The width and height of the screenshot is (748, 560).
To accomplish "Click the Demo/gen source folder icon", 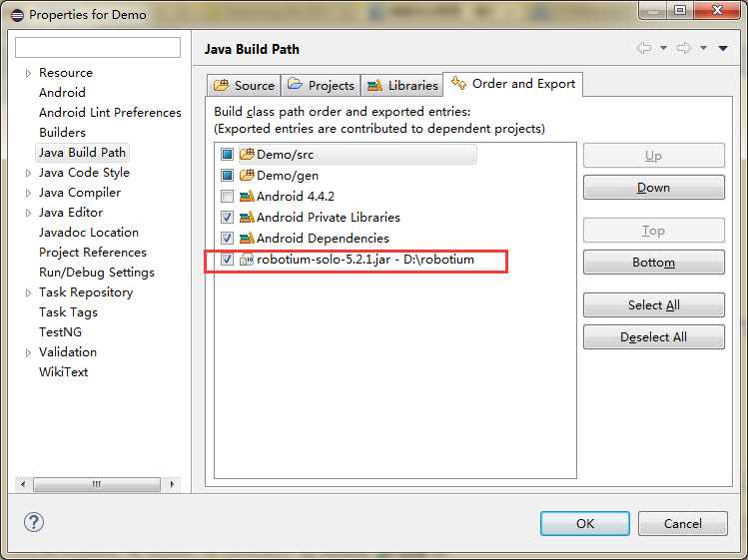I will coord(247,175).
